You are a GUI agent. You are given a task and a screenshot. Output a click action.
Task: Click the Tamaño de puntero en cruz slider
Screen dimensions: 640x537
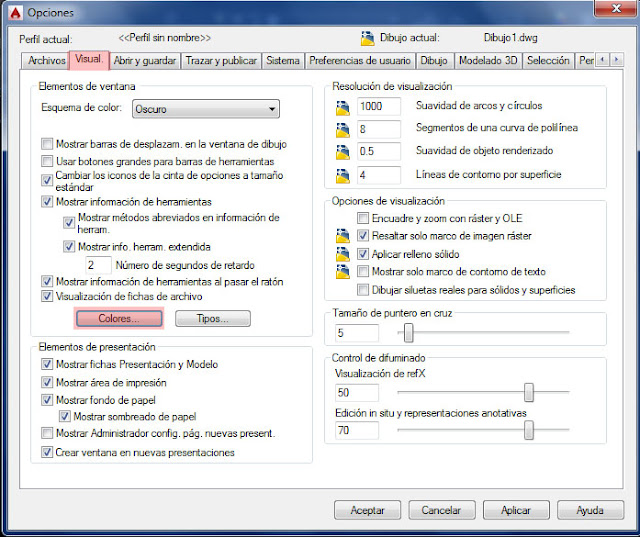[409, 333]
